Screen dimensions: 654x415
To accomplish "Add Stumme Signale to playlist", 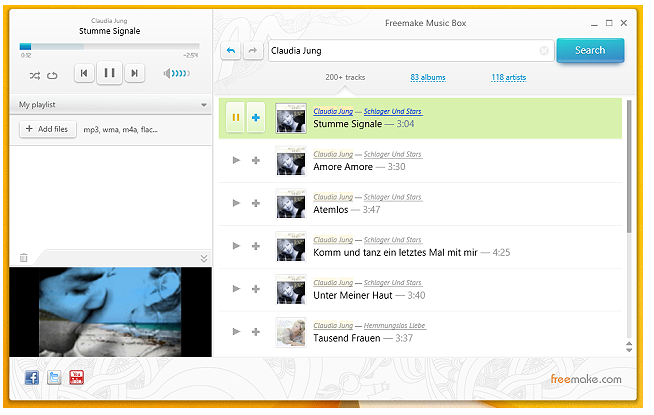I will (x=256, y=118).
